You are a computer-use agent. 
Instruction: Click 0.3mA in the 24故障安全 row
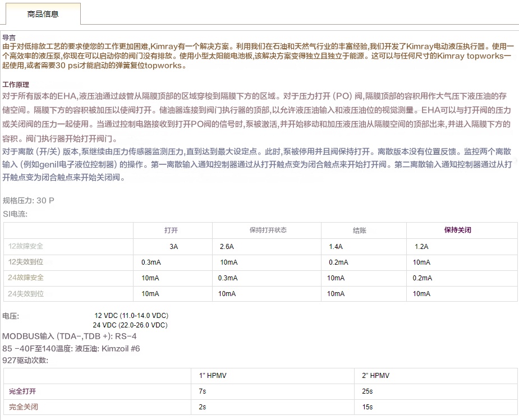[228, 278]
